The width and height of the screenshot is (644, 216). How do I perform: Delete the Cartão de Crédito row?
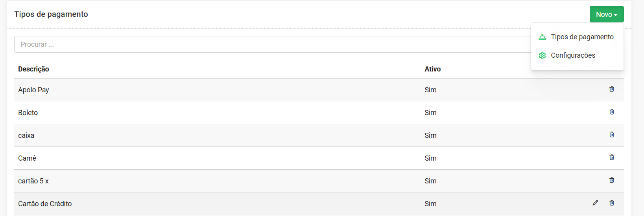coord(612,203)
